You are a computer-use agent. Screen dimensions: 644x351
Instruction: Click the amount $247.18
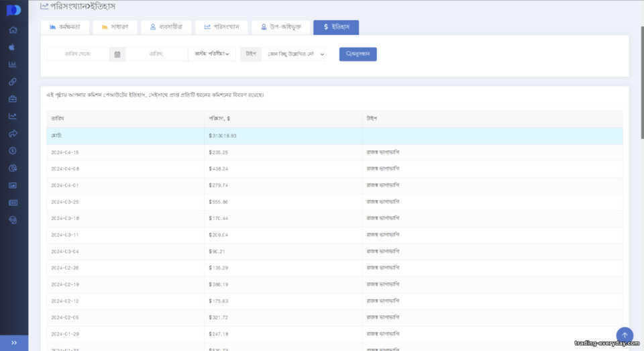(219, 334)
